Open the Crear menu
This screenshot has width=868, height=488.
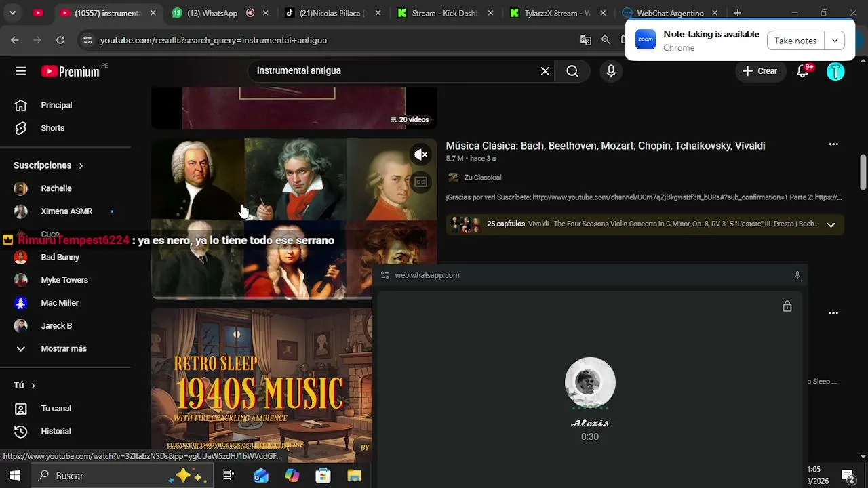tap(759, 71)
